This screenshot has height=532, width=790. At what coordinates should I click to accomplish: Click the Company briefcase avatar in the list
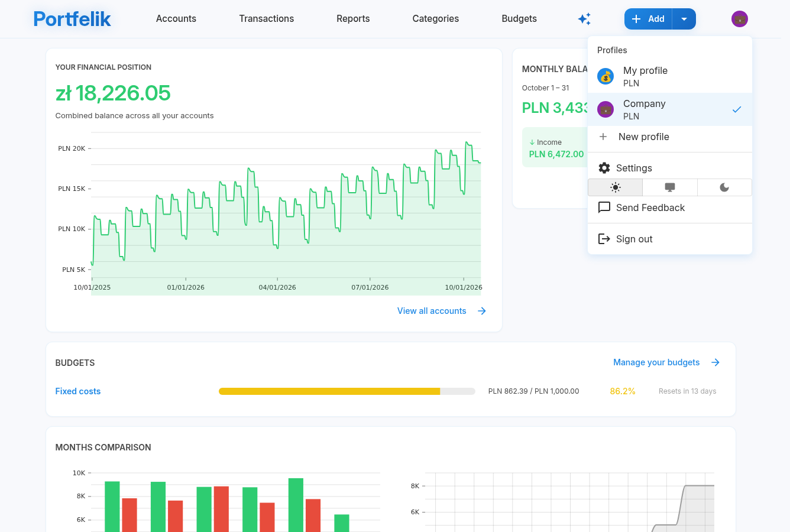pyautogui.click(x=606, y=109)
